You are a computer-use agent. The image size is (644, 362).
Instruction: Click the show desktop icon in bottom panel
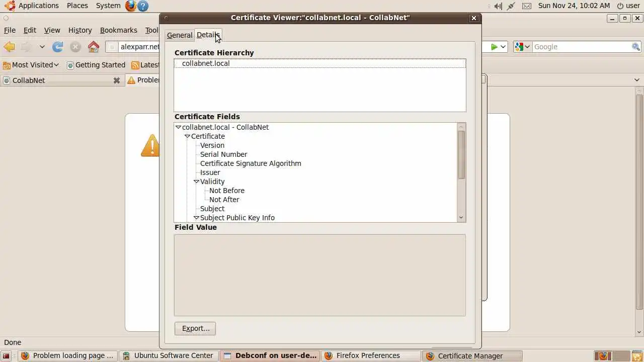[6, 356]
